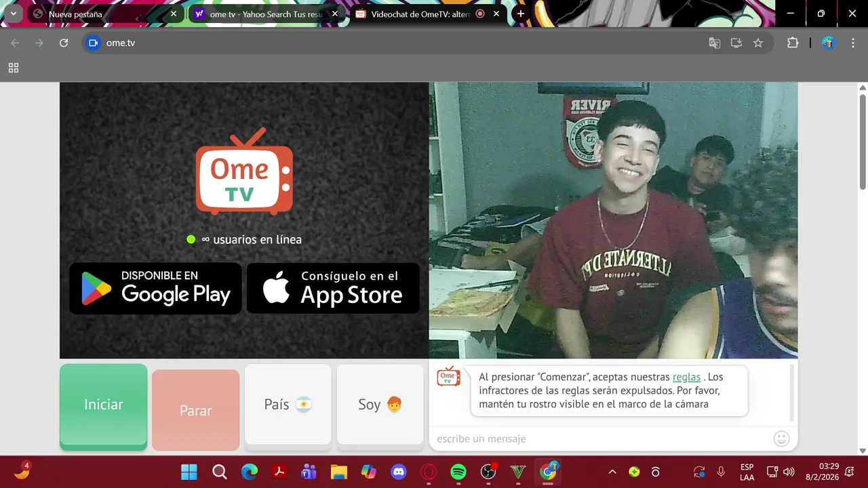This screenshot has height=488, width=868.
Task: Open the notifications bell icon
Action: 850,472
